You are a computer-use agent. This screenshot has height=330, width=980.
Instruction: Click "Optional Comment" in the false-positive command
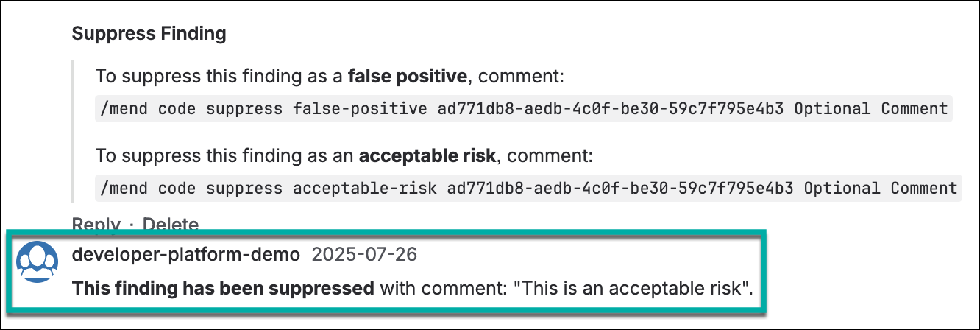point(881,109)
